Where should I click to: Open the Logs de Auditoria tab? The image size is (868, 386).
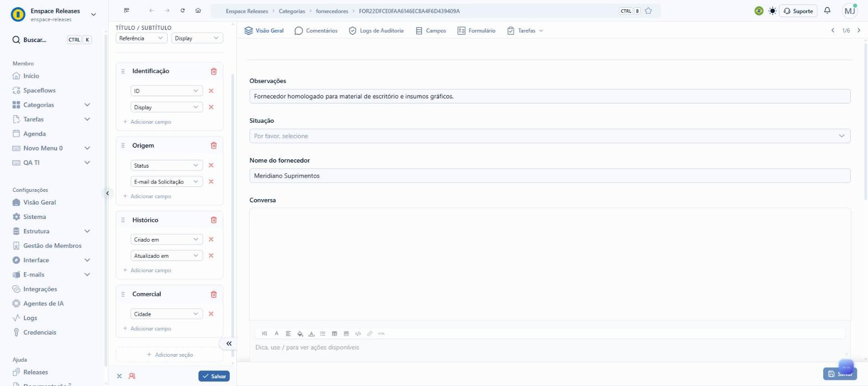point(376,31)
